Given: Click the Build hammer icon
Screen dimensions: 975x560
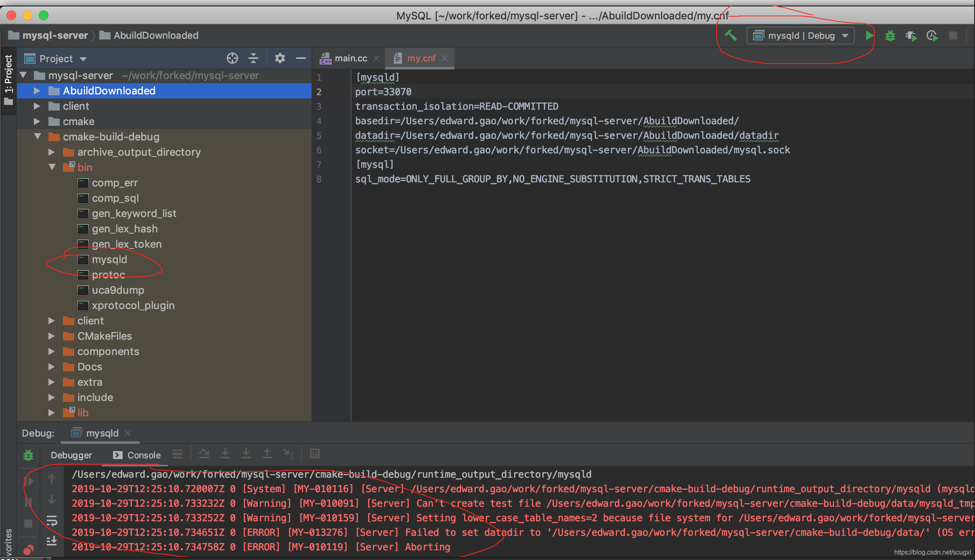Looking at the screenshot, I should (731, 36).
